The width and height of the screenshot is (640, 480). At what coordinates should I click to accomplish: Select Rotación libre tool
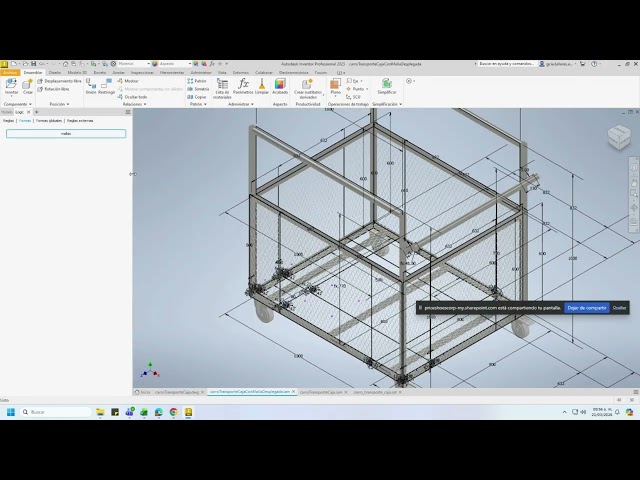[x=53, y=89]
